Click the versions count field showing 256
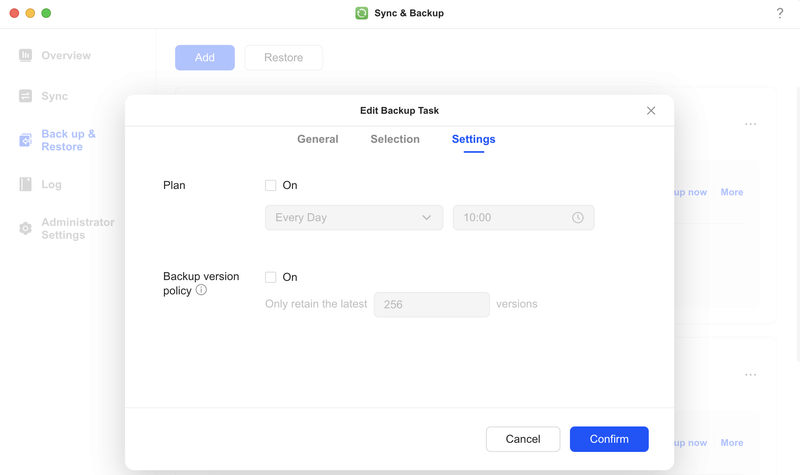 click(x=432, y=304)
